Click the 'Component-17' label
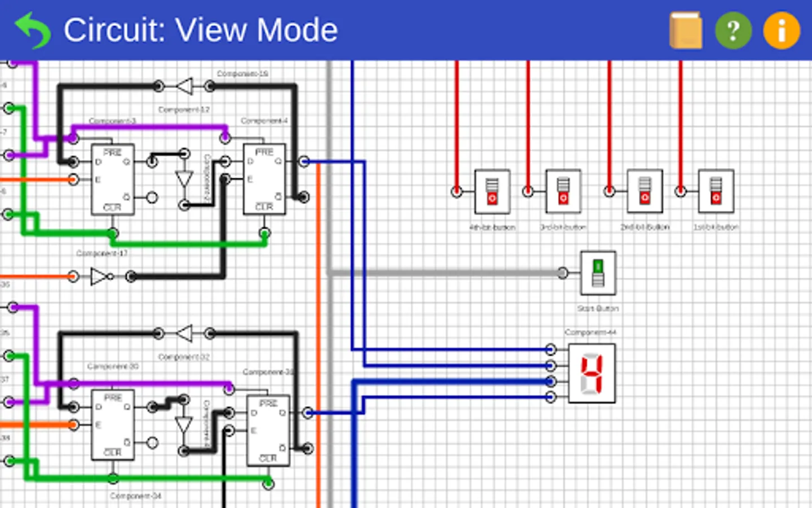Screen dimensions: 812x508 click(x=101, y=253)
